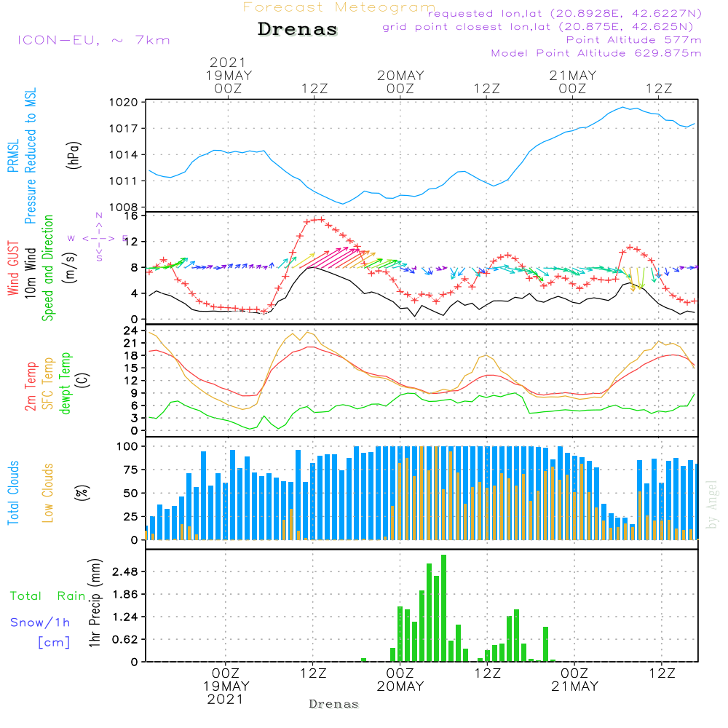Click the 'Forecast Meteogram' heading text
728x728 pixels.
339,7
